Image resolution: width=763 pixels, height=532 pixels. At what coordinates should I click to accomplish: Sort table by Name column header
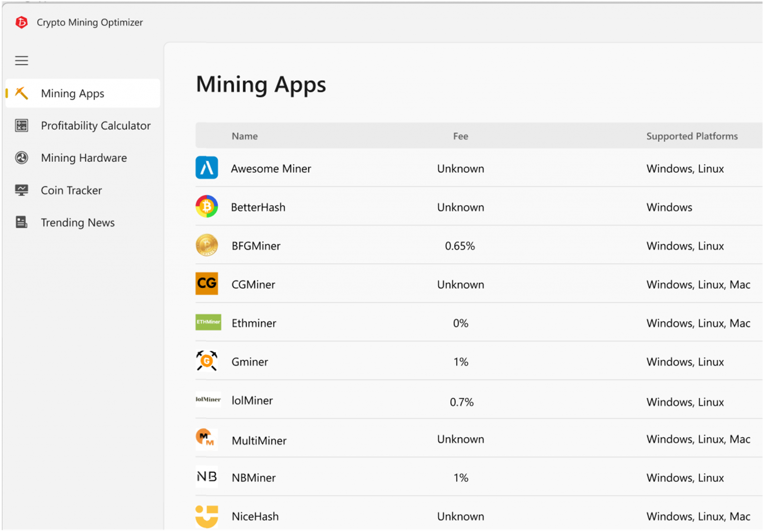pyautogui.click(x=245, y=136)
